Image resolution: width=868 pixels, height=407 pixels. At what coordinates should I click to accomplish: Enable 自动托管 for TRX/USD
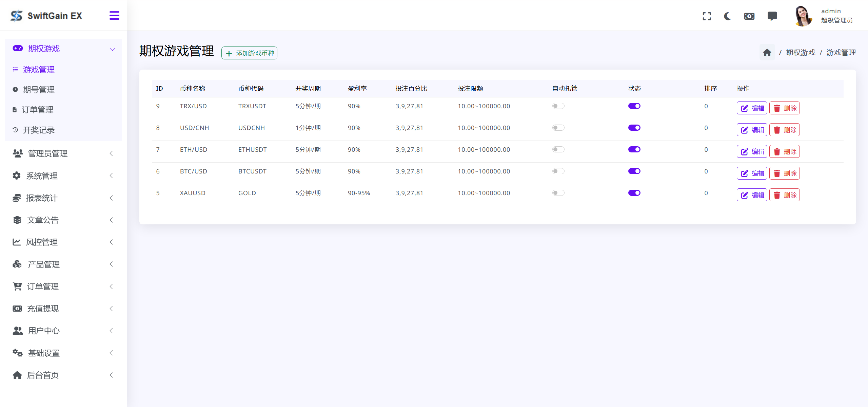pyautogui.click(x=558, y=106)
